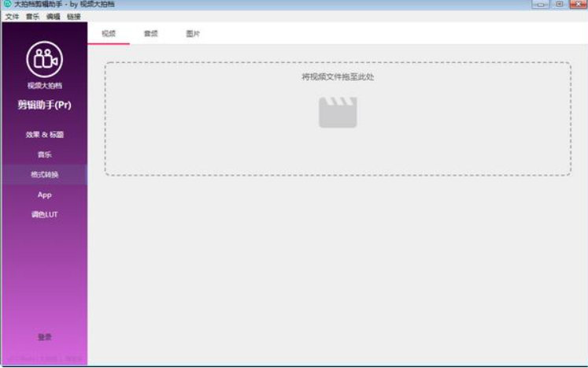Viewport: 588px width, 368px height.
Task: Click the app icon in title bar
Action: pos(7,5)
